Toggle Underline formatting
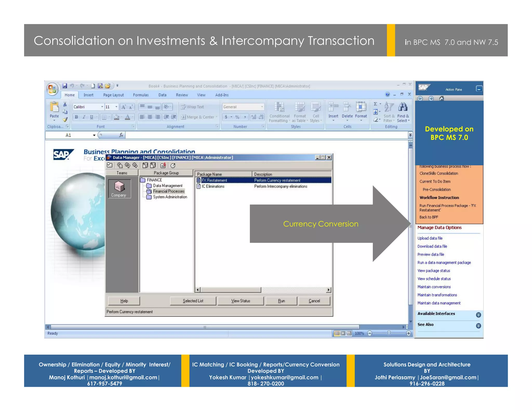Image resolution: width=532 pixels, height=411 pixels. coord(91,117)
